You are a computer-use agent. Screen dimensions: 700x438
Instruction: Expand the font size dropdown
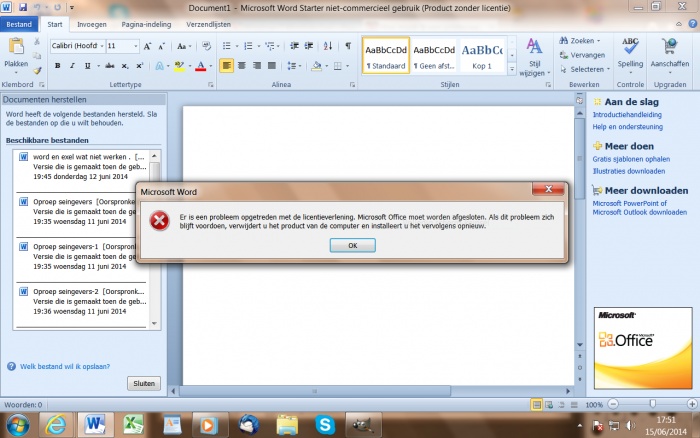135,46
